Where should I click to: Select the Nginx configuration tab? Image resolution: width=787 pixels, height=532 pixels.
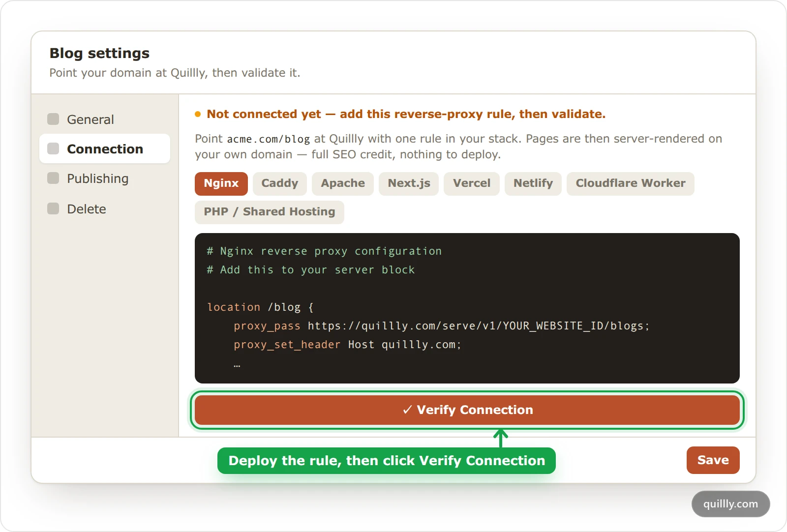pyautogui.click(x=221, y=183)
